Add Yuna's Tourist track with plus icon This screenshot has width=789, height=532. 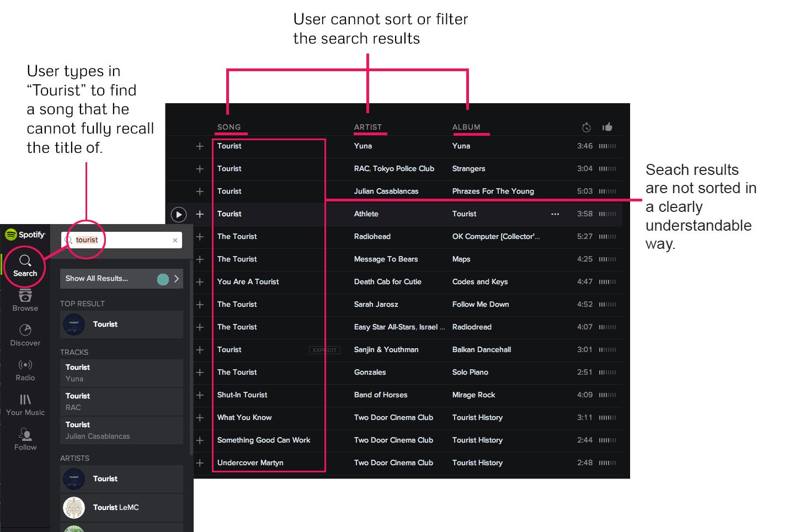tap(200, 146)
